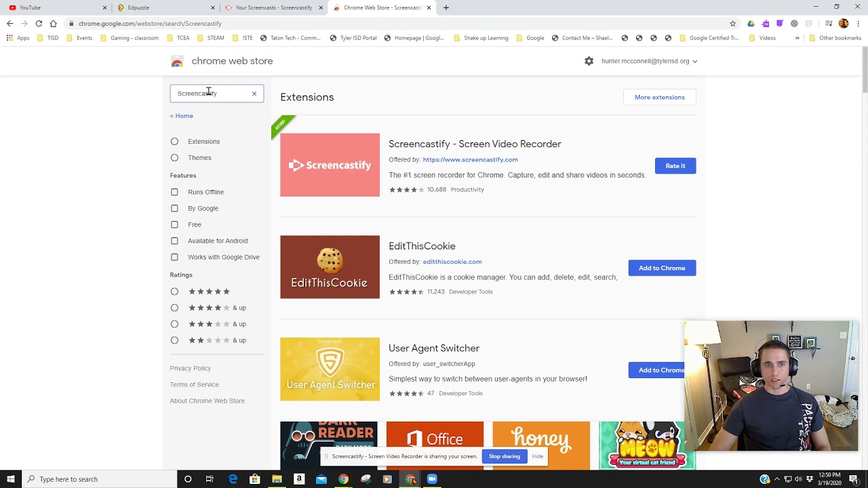
Task: Launch Microsoft Edge from the taskbar
Action: [x=233, y=479]
